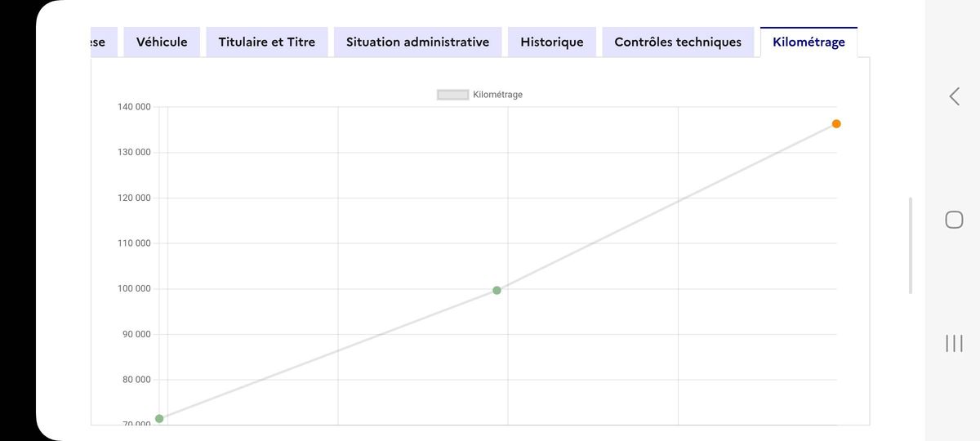The image size is (980, 441).
Task: Switch to the Véhicule tab
Action: pyautogui.click(x=162, y=42)
